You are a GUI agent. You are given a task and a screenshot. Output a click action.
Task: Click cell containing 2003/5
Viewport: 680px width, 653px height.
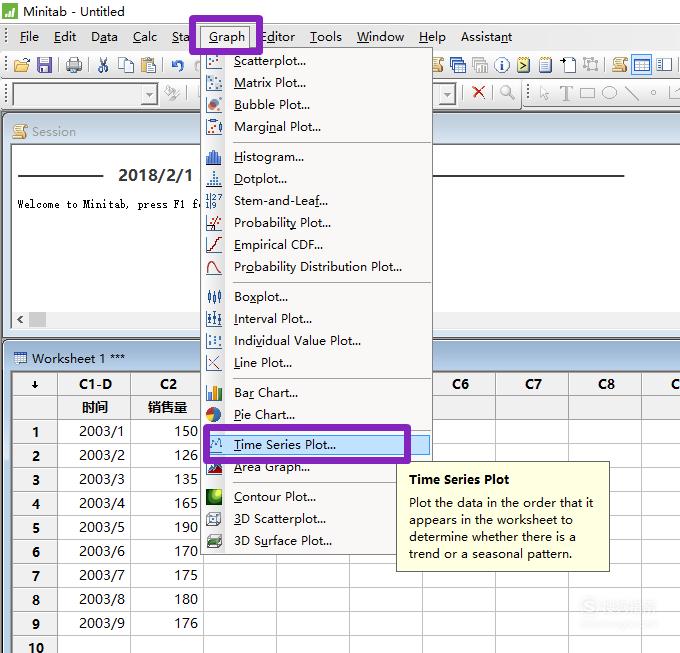(95, 527)
